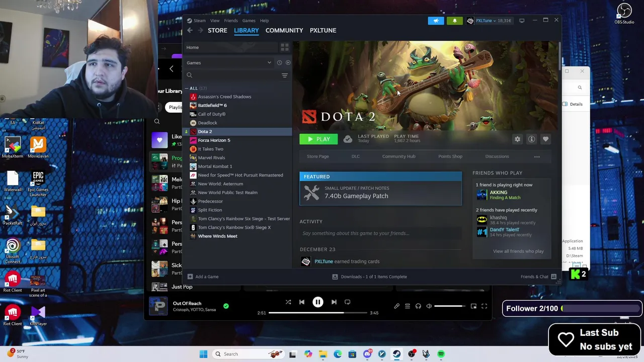
Task: Click the cloud sync status icon next to Play
Action: coord(348,139)
